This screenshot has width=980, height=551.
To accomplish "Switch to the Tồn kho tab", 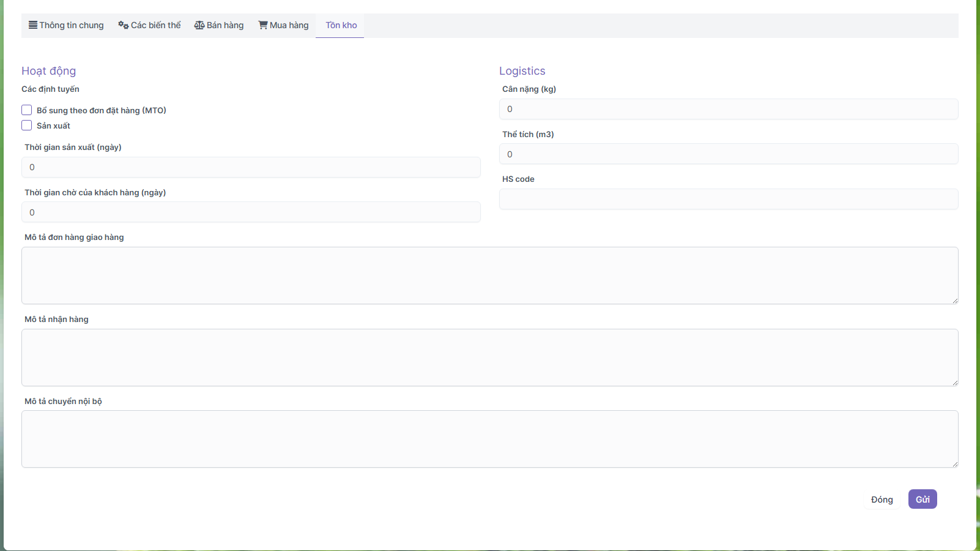I will tap(341, 25).
